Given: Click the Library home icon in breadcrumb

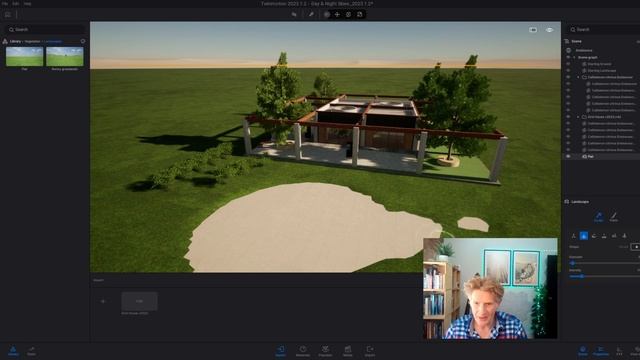Looking at the screenshot, I should click(5, 41).
